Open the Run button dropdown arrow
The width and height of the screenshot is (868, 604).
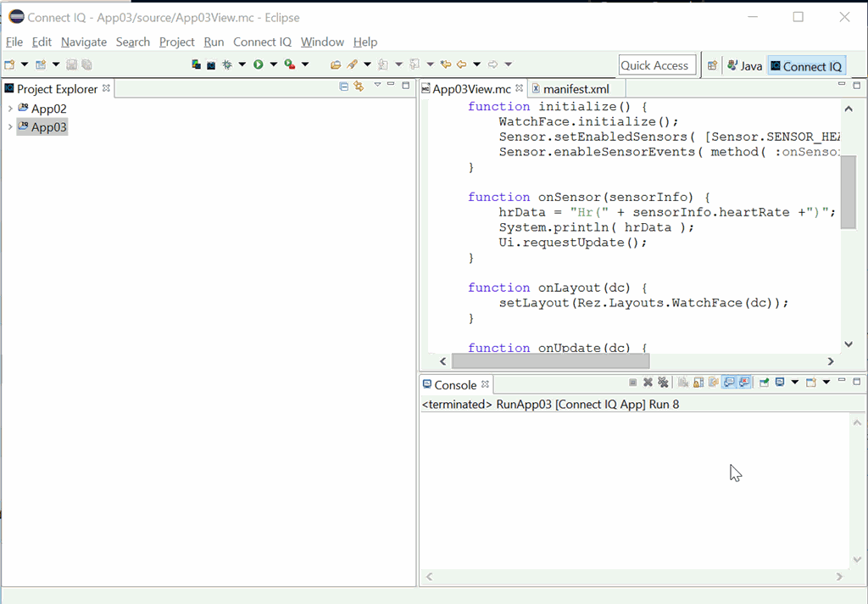(273, 64)
